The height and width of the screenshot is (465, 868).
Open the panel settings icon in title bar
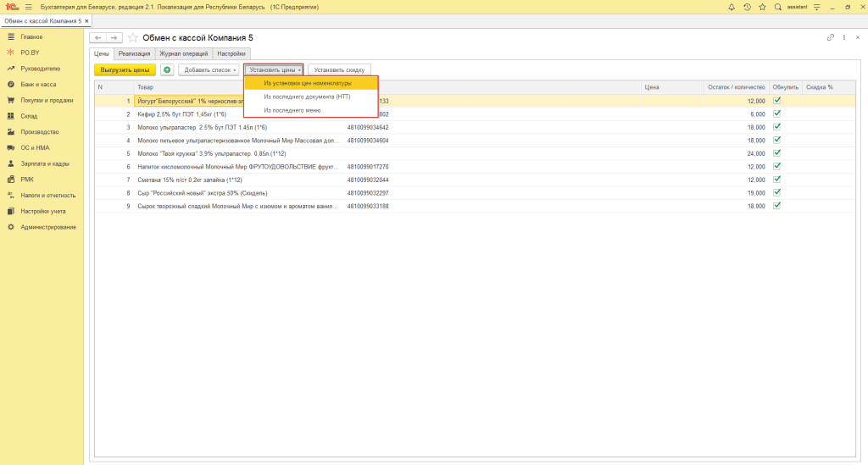pos(816,7)
